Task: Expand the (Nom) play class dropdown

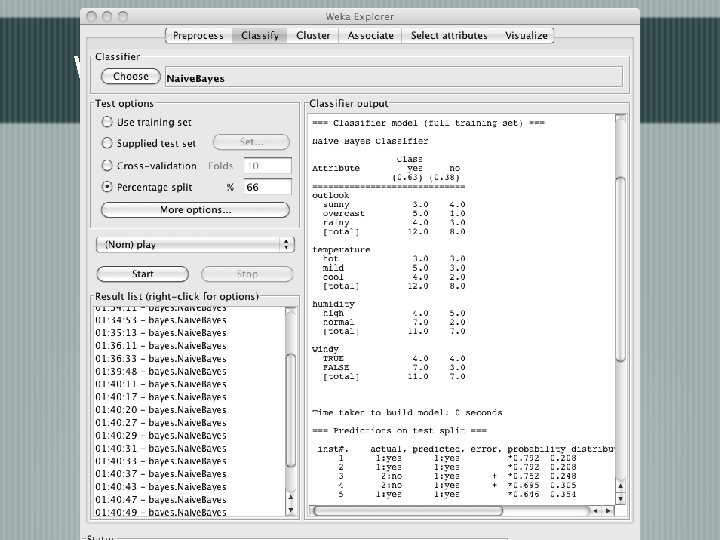Action: coord(195,244)
